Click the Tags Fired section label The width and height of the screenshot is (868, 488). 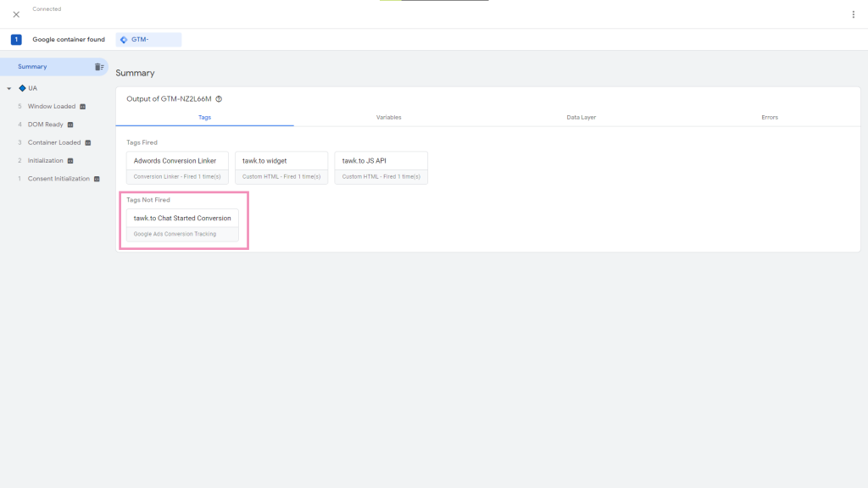point(142,142)
